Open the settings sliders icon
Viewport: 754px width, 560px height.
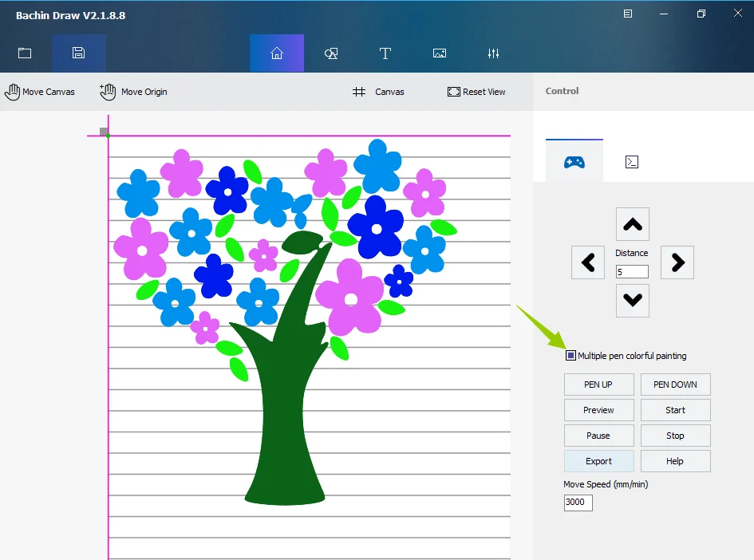(494, 53)
